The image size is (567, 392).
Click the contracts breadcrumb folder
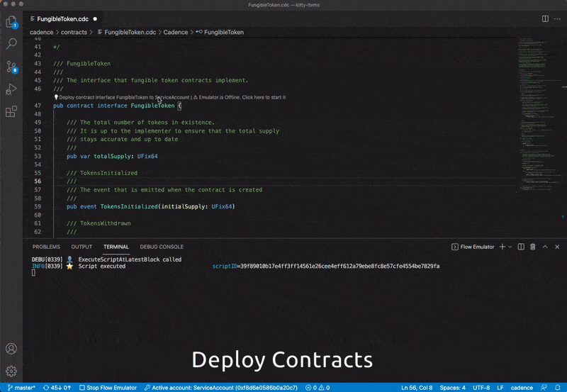74,32
